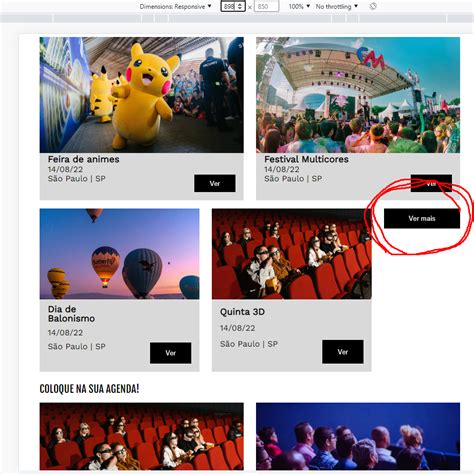
Task: Click the Feira de animes title
Action: click(83, 159)
